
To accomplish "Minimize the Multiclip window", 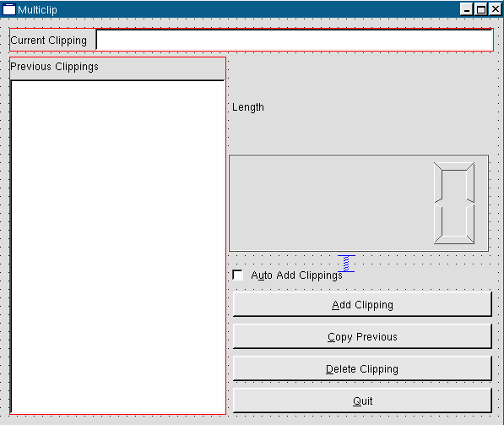I will 466,9.
